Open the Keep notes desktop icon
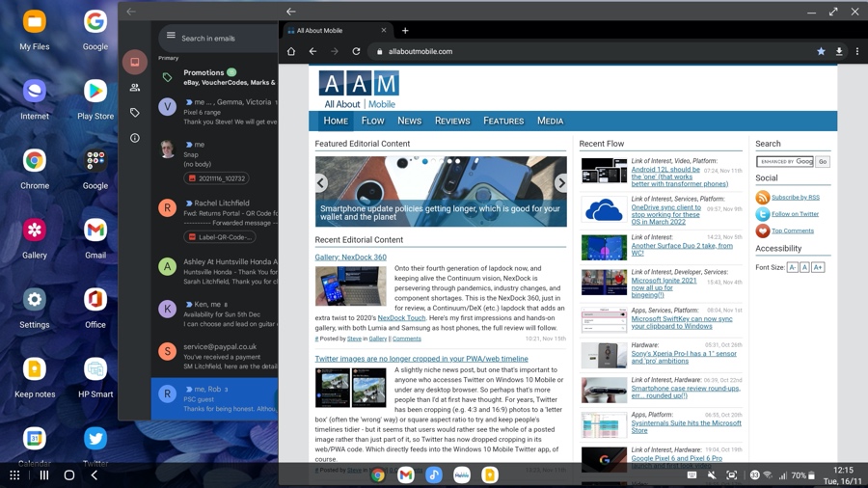Image resolution: width=868 pixels, height=488 pixels. [x=35, y=369]
